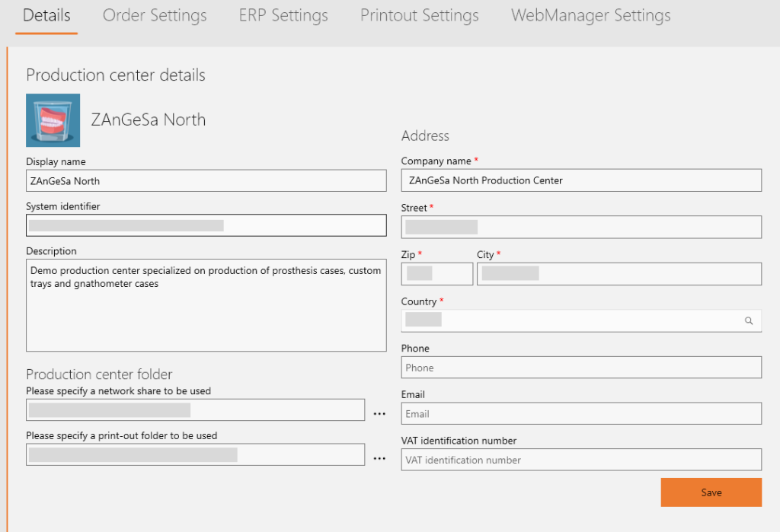This screenshot has width=780, height=532.
Task: Switch to the Order Settings tab
Action: 155,15
